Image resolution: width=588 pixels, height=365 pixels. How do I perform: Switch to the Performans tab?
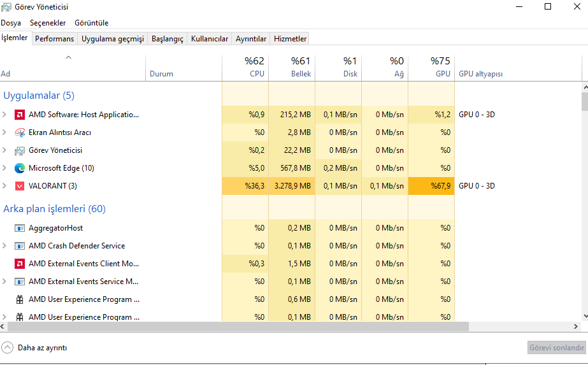(54, 39)
